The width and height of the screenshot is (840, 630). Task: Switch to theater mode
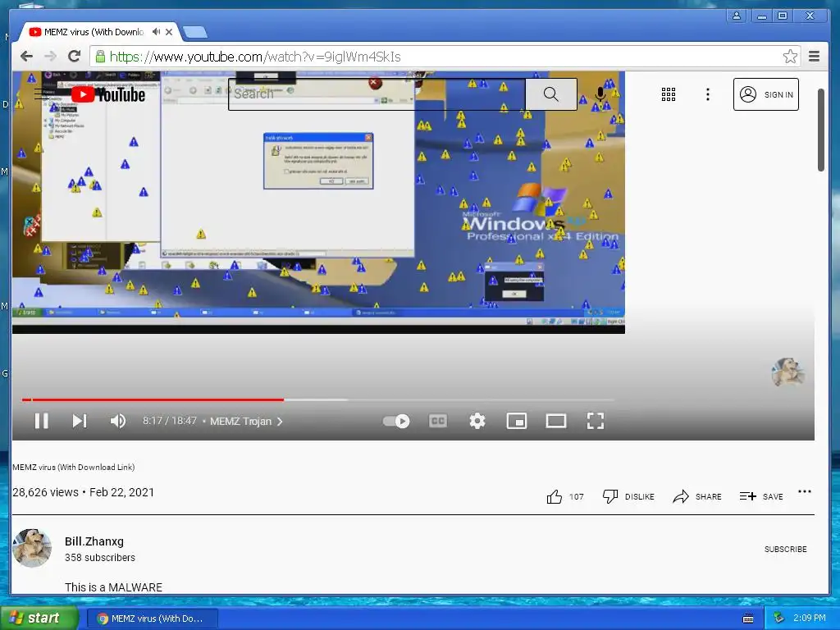click(x=556, y=421)
